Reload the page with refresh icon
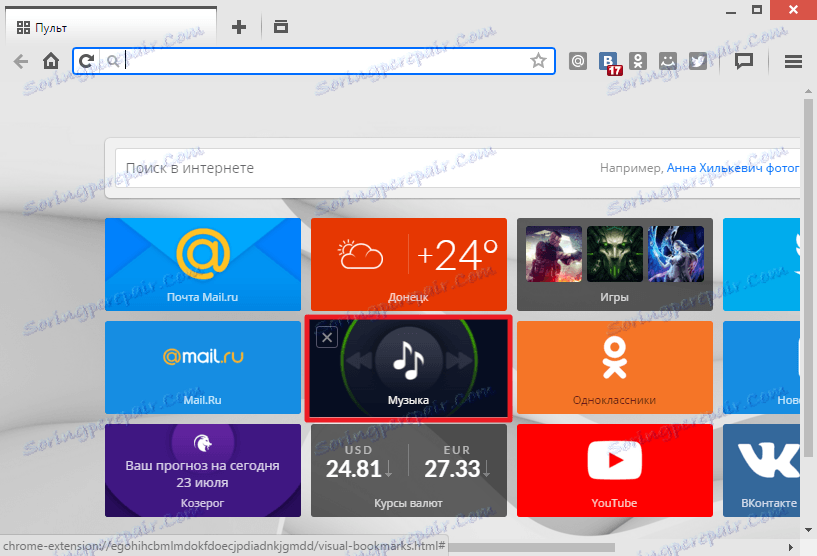 [x=86, y=61]
